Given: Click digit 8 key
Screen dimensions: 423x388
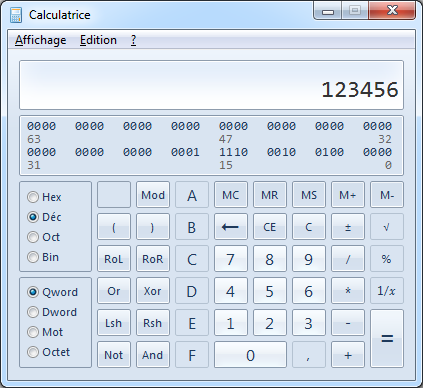Looking at the screenshot, I should click(x=270, y=259).
